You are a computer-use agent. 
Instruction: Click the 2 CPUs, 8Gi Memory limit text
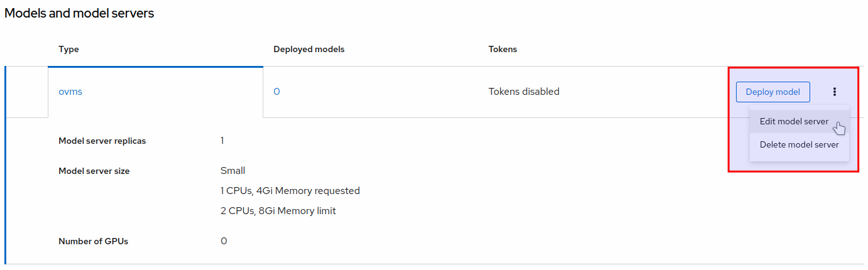coord(278,211)
